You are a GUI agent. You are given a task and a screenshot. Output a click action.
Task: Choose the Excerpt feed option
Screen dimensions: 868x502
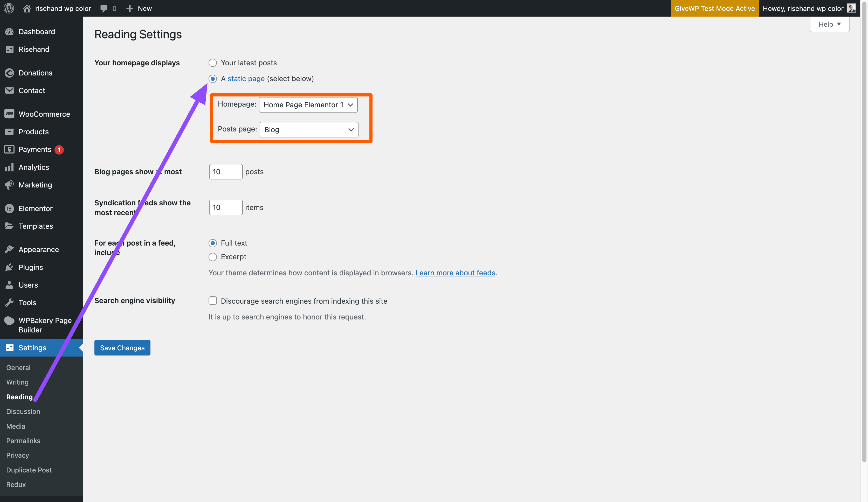tap(212, 257)
